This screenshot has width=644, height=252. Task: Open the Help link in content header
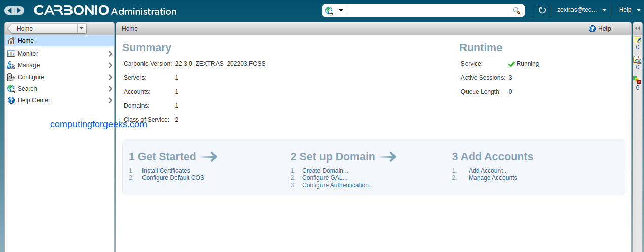pos(604,29)
